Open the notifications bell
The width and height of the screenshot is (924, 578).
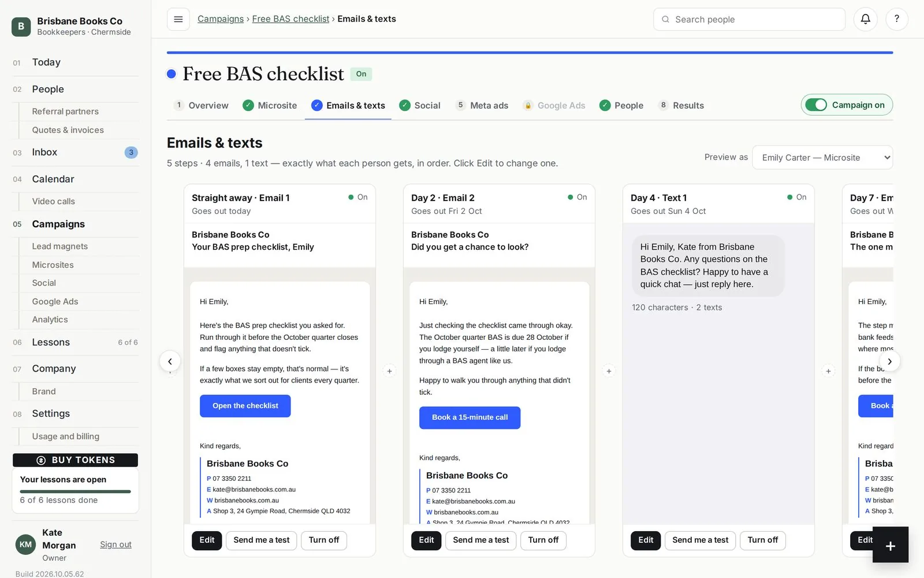tap(865, 19)
